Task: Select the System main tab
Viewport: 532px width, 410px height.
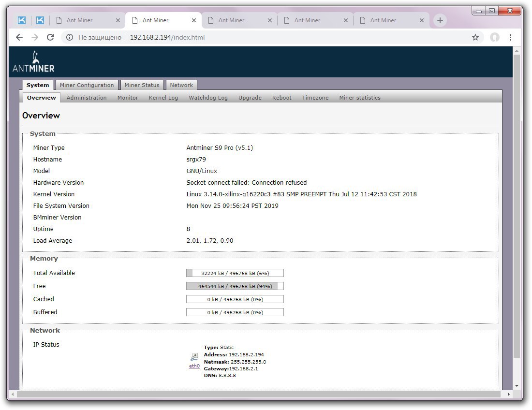Action: (38, 85)
